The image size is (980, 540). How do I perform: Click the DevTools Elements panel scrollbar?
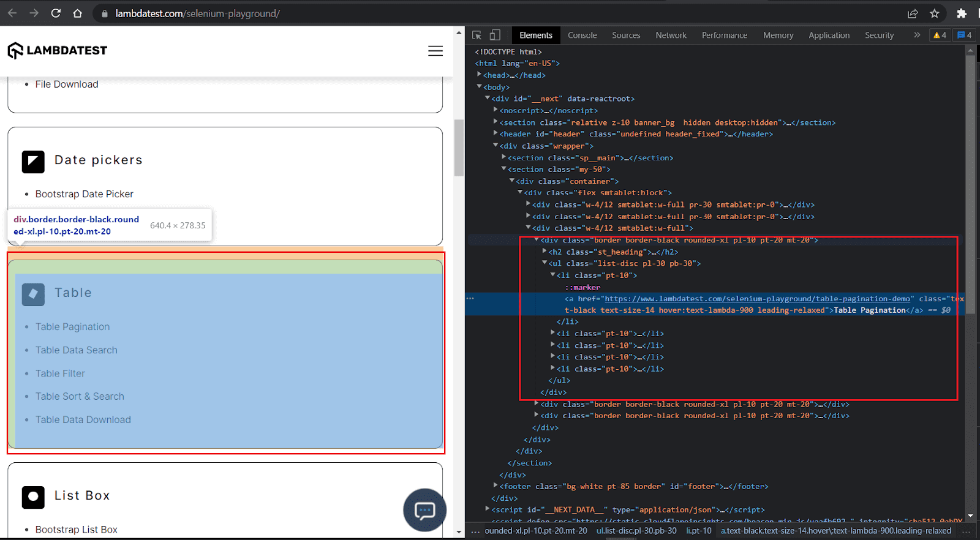tap(970, 184)
